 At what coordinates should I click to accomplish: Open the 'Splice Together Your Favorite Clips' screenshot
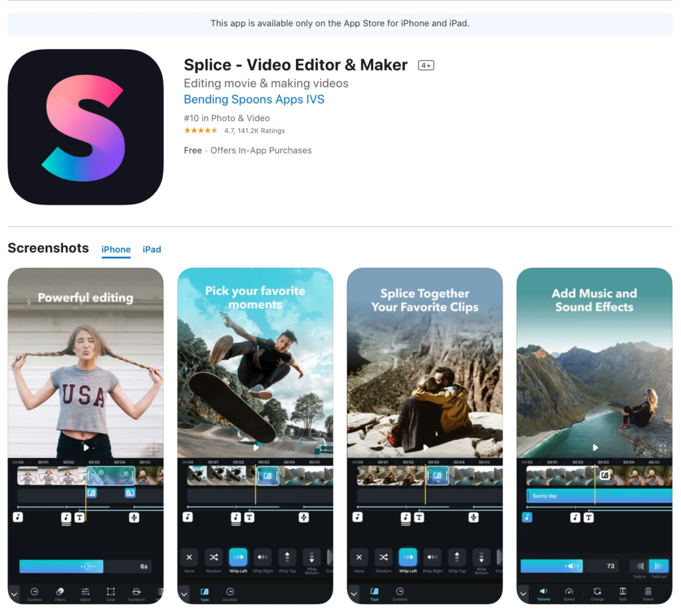425,435
